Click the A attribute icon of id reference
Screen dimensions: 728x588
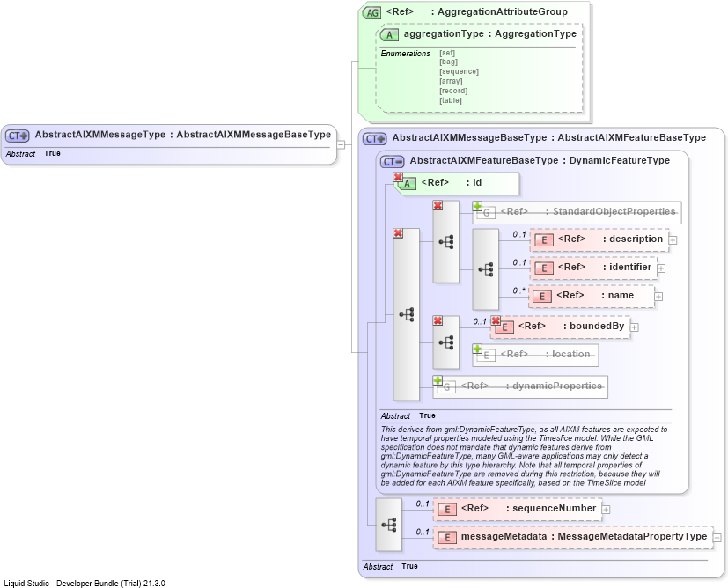408,184
